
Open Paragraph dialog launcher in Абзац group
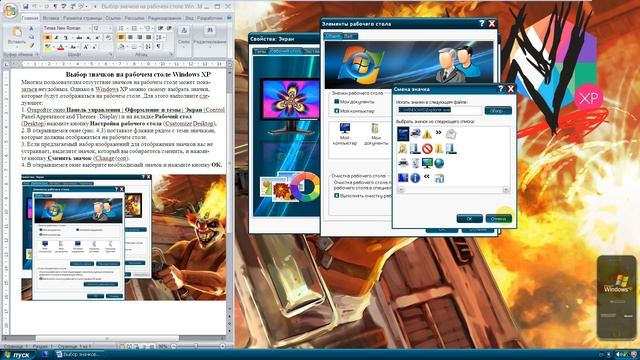tap(171, 54)
